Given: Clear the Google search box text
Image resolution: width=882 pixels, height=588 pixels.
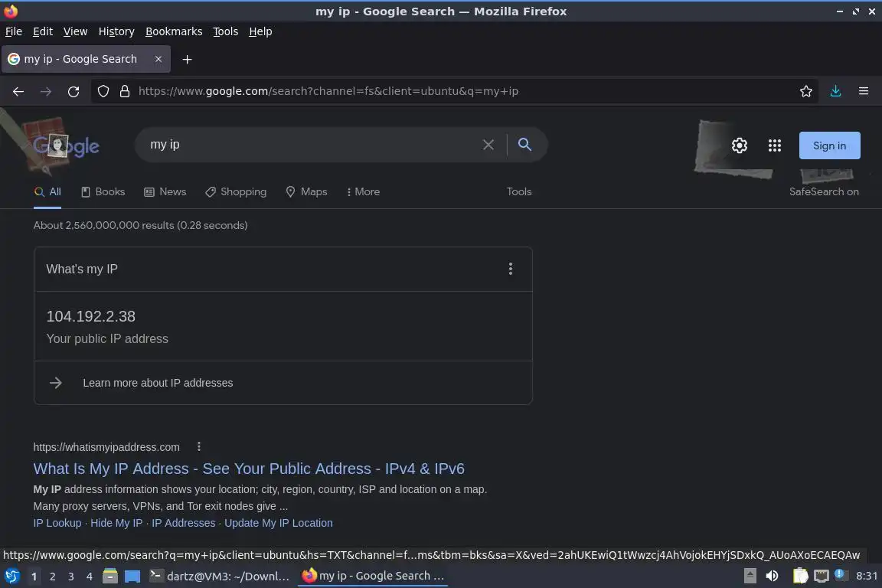Looking at the screenshot, I should coord(488,145).
